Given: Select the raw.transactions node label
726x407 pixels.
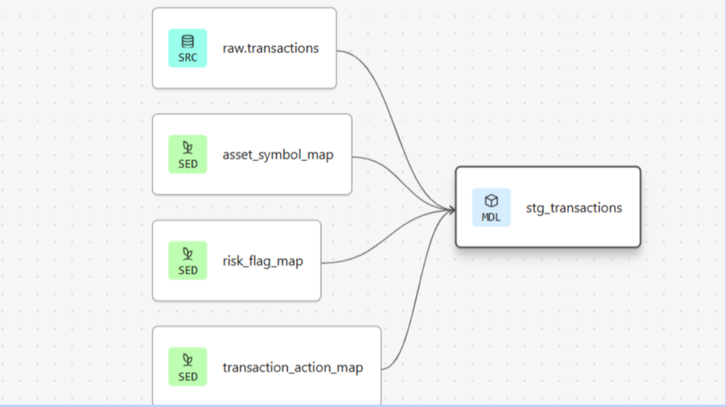Looking at the screenshot, I should click(x=270, y=48).
